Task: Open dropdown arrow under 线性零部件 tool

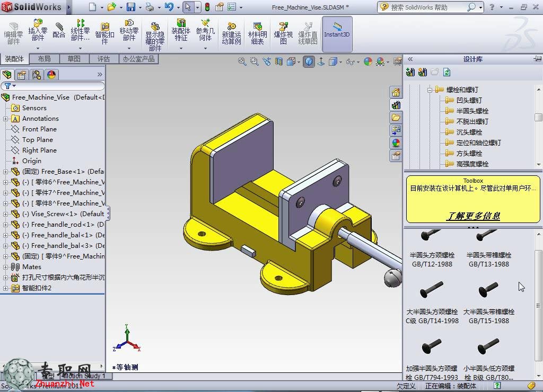Action: (x=81, y=48)
